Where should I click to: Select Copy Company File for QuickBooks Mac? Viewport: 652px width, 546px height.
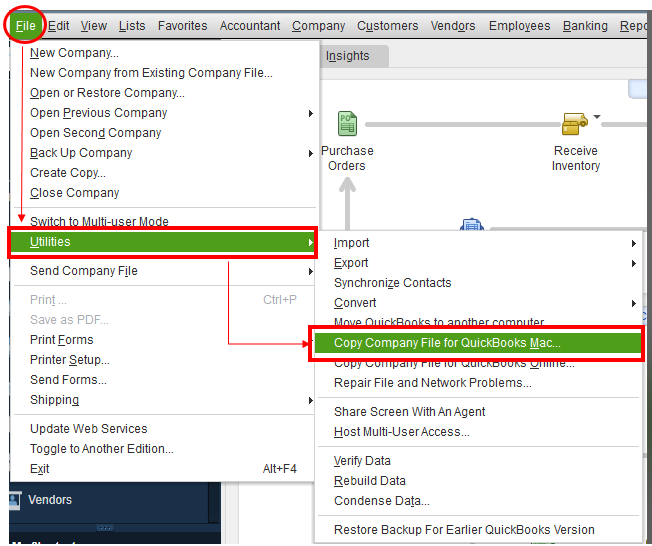[447, 343]
